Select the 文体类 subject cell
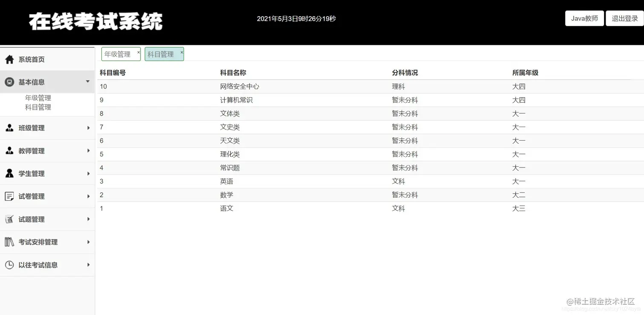The image size is (644, 315). (x=230, y=114)
